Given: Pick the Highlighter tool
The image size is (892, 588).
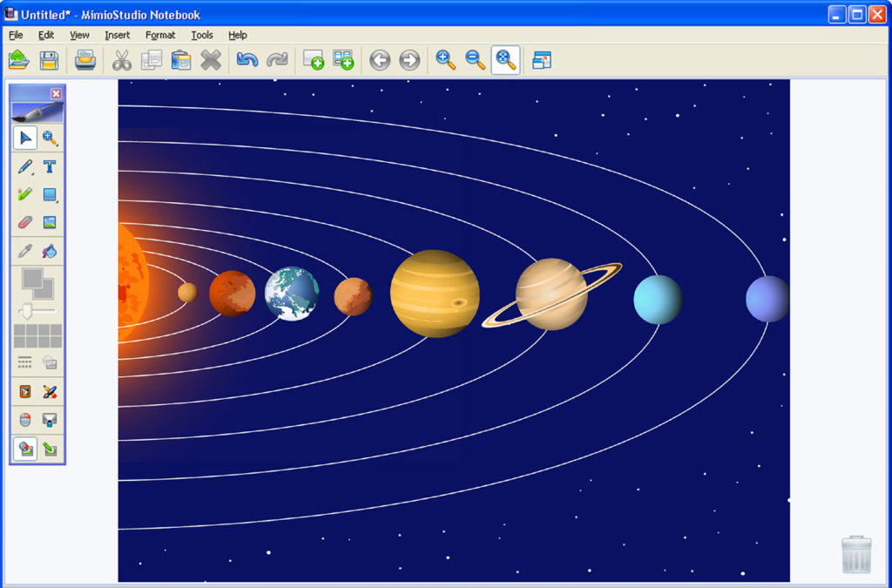Looking at the screenshot, I should tap(25, 194).
